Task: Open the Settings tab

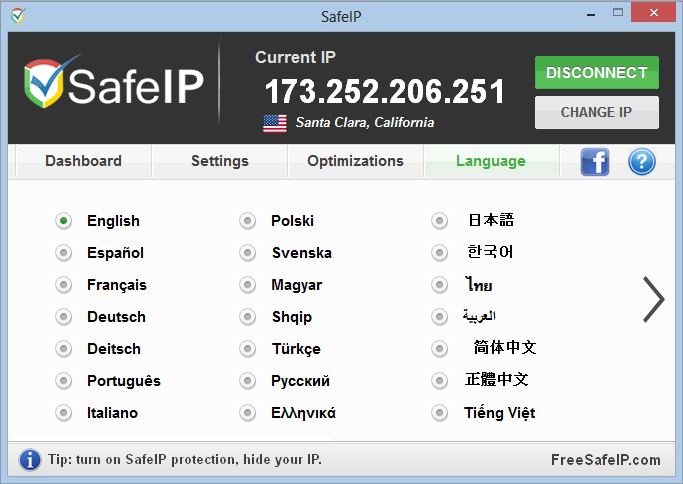Action: [x=220, y=161]
